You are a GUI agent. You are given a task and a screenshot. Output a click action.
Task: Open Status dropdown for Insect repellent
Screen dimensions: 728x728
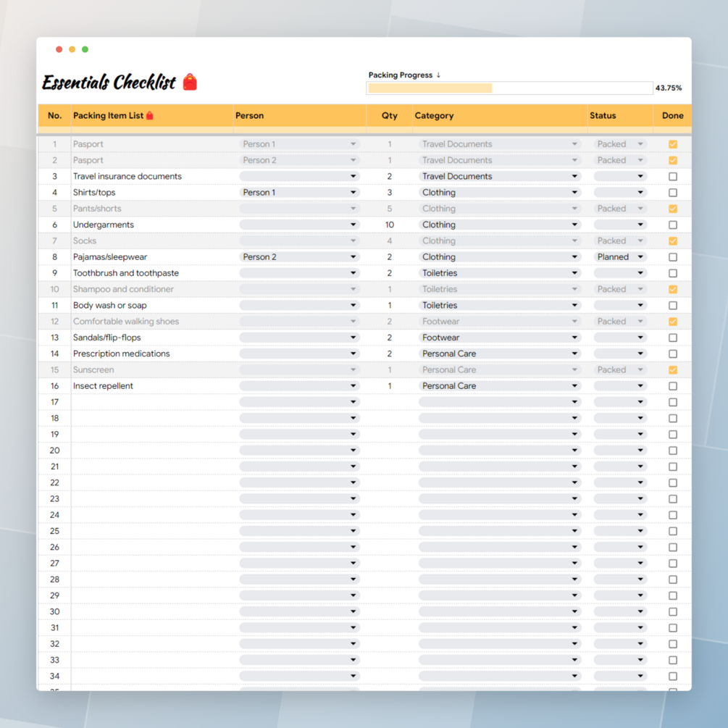click(620, 386)
